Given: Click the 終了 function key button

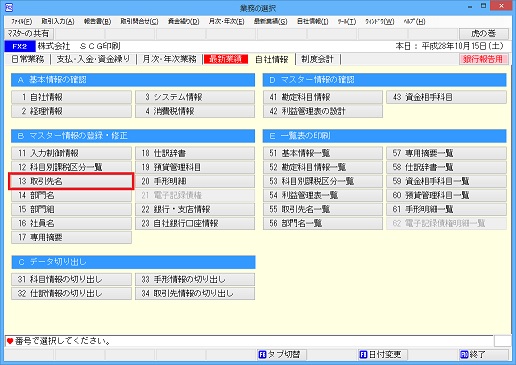Looking at the screenshot, I should pos(484,354).
